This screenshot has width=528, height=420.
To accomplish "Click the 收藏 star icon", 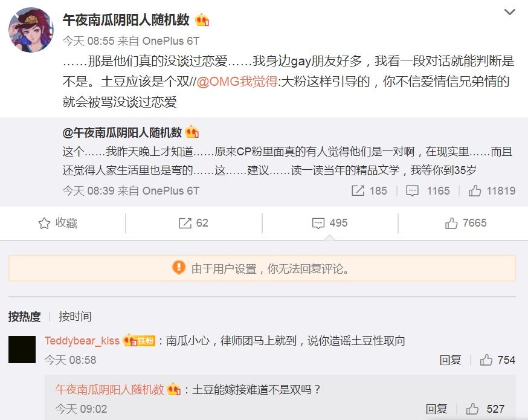I will point(45,223).
